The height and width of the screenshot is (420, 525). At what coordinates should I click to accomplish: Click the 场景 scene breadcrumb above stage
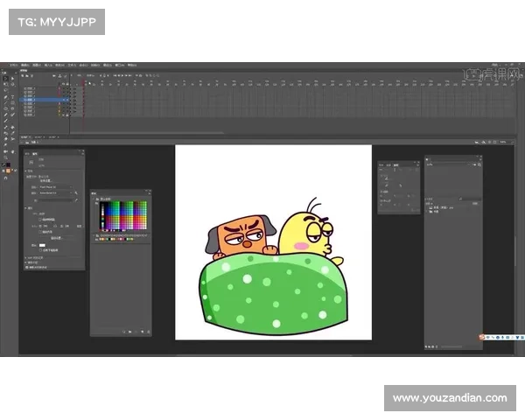coord(33,143)
